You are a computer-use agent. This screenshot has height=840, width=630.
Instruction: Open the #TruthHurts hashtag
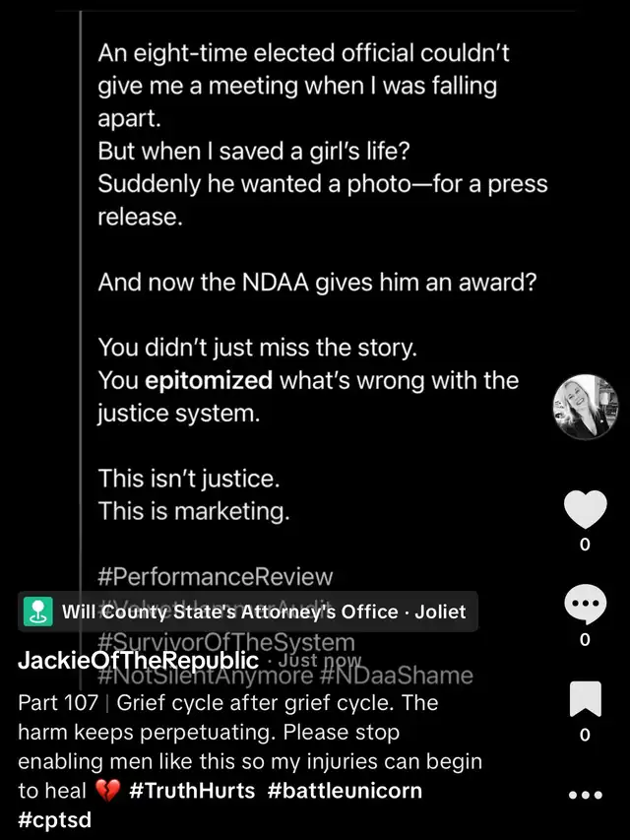[192, 790]
